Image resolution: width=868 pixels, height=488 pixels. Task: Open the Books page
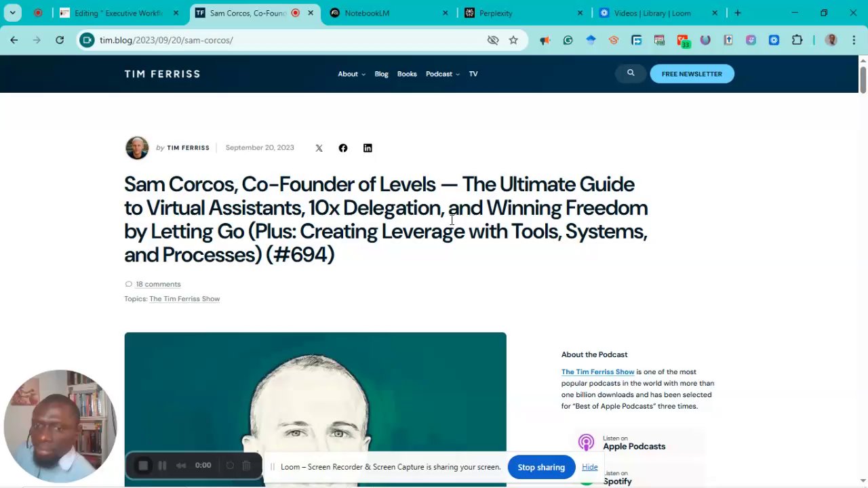(407, 74)
